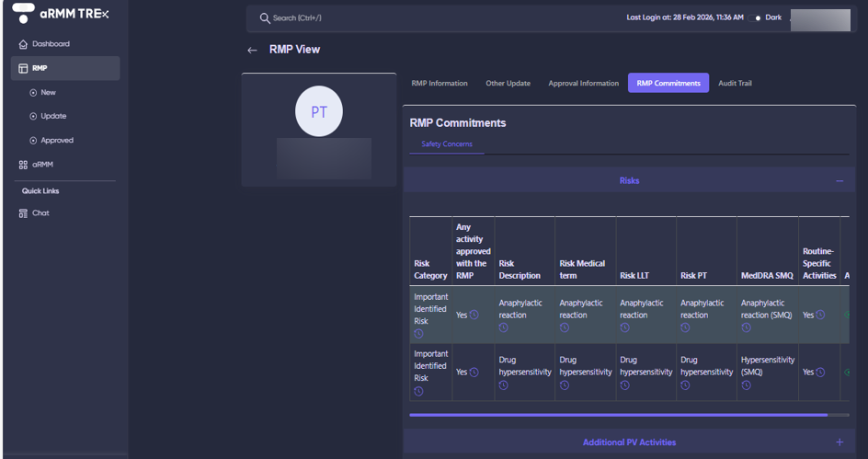Expand the Additional PV Activities section
The width and height of the screenshot is (868, 459).
point(839,442)
